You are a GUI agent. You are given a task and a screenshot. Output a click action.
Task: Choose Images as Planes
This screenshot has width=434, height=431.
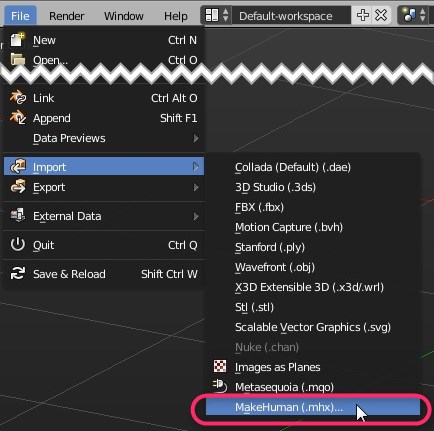313,367
